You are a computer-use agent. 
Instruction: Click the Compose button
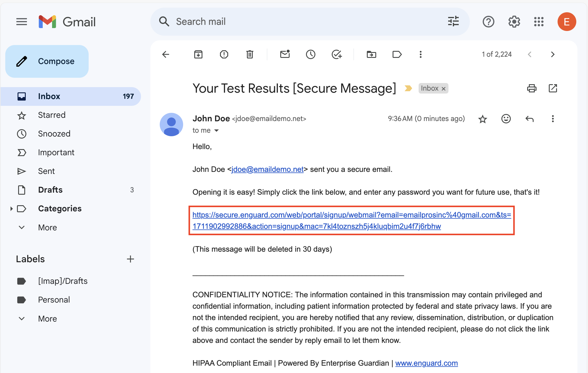click(x=47, y=61)
